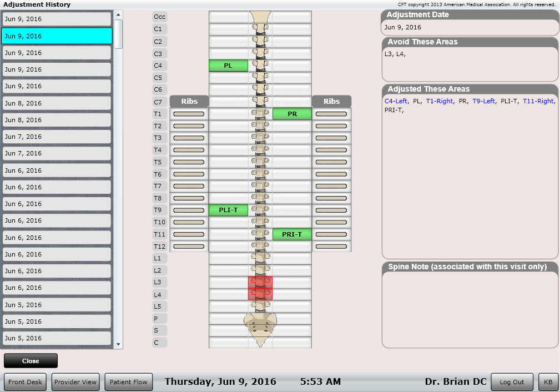
Task: Click the sacrum pelvis bone image
Action: pyautogui.click(x=260, y=323)
